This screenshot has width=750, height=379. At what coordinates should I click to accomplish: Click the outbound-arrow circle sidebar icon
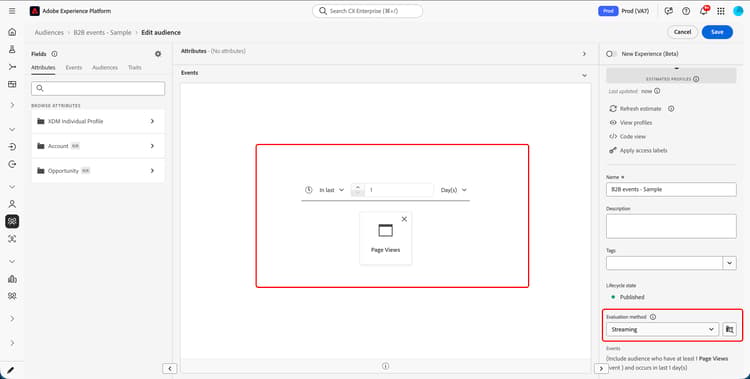[x=12, y=164]
